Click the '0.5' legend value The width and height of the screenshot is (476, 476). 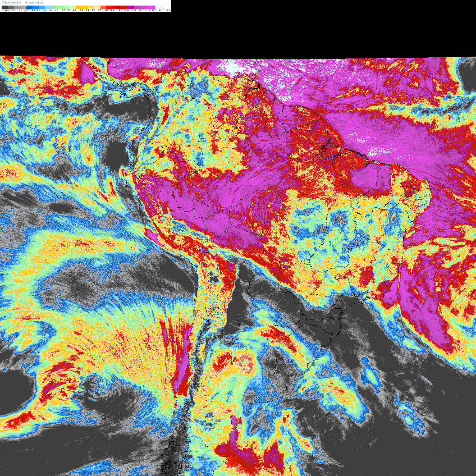coord(7,10)
